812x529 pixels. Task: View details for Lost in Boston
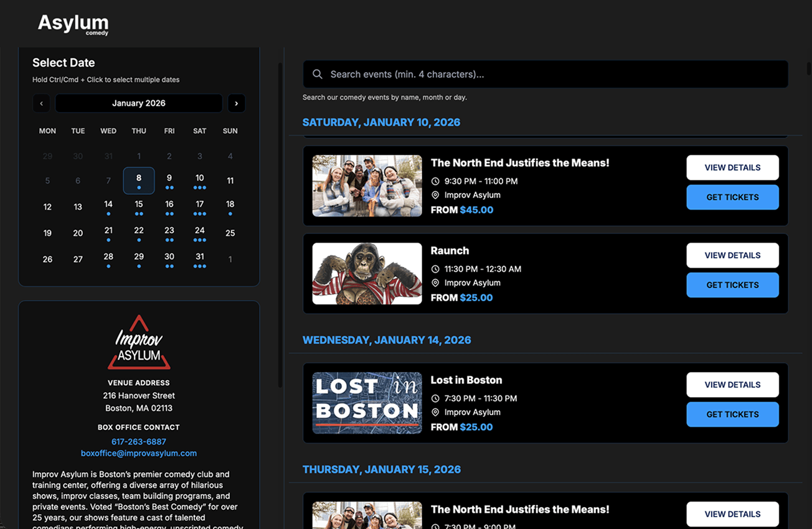pos(732,385)
